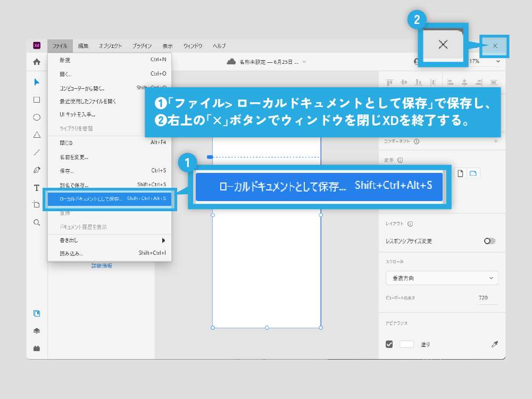Set artboard to landscape orientation icon
The image size is (532, 399).
pyautogui.click(x=473, y=173)
